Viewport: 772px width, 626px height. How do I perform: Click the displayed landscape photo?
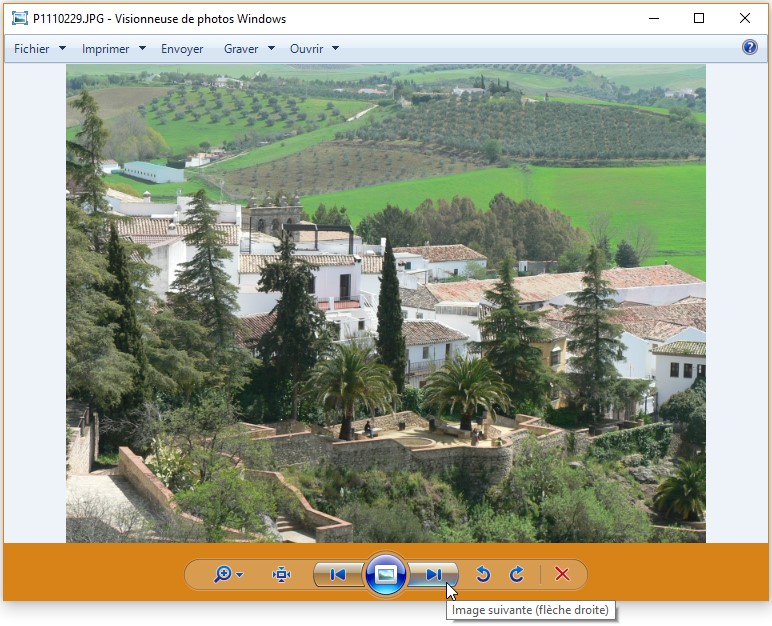[386, 303]
